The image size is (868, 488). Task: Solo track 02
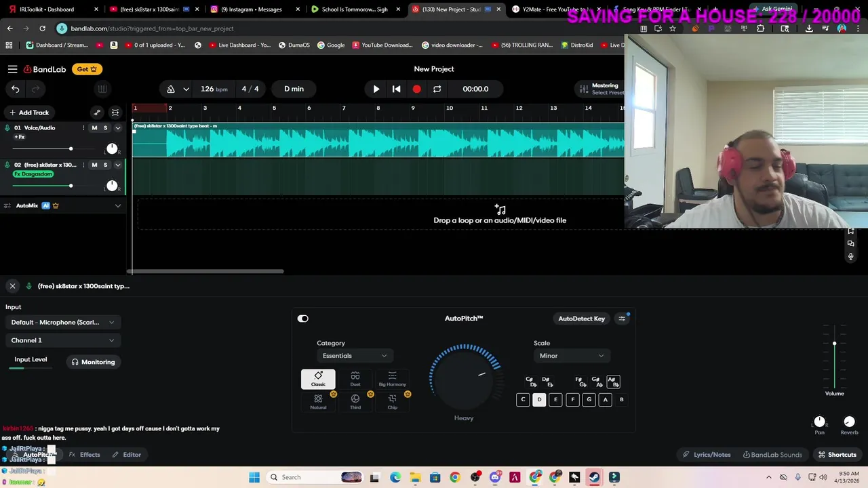105,165
